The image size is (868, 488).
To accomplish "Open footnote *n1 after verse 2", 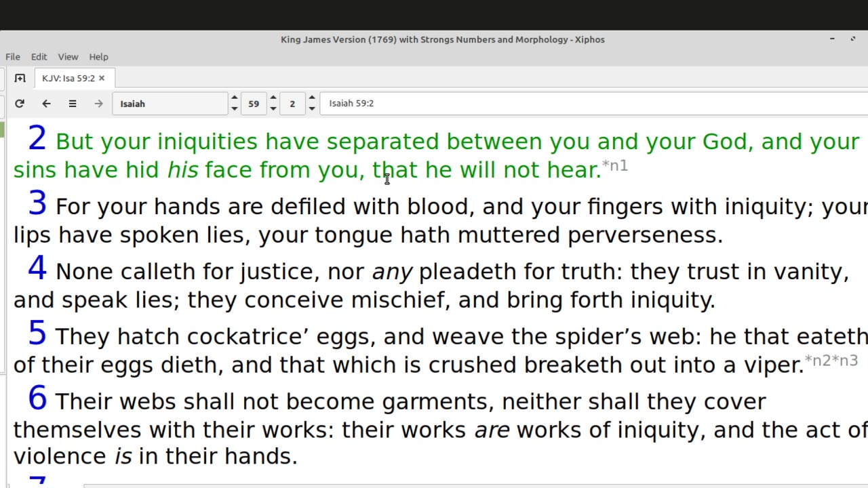I will click(x=615, y=165).
